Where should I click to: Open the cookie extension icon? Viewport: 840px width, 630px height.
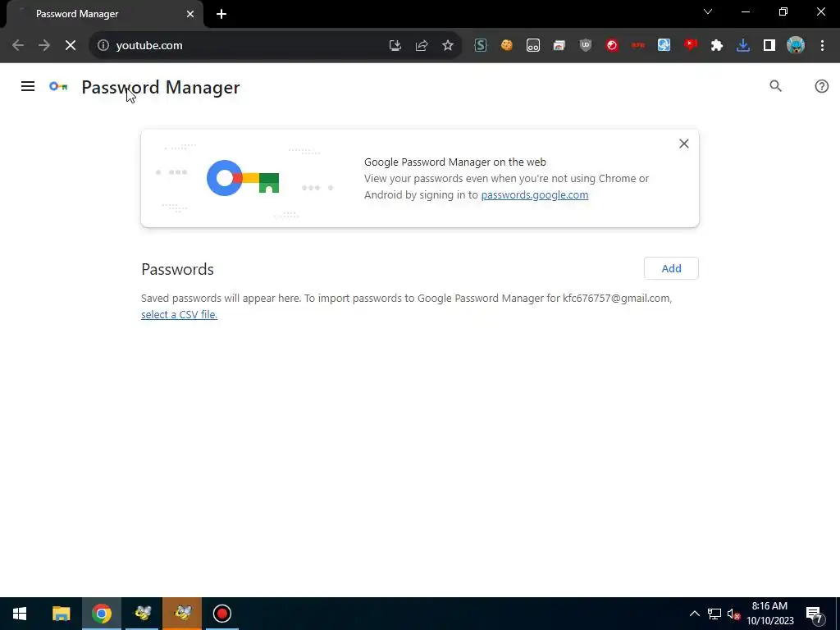(507, 46)
